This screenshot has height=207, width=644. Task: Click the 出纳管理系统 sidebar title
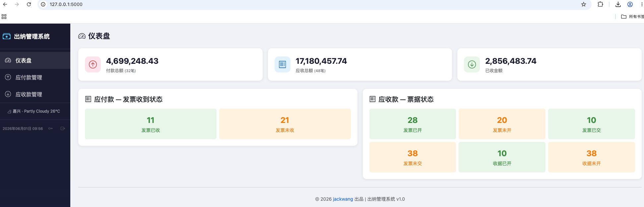tap(32, 37)
